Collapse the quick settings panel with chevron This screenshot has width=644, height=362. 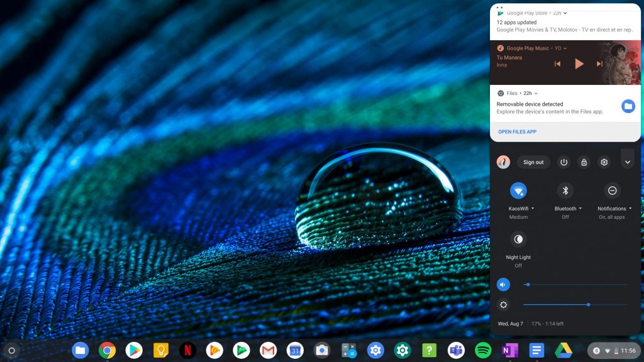(628, 162)
